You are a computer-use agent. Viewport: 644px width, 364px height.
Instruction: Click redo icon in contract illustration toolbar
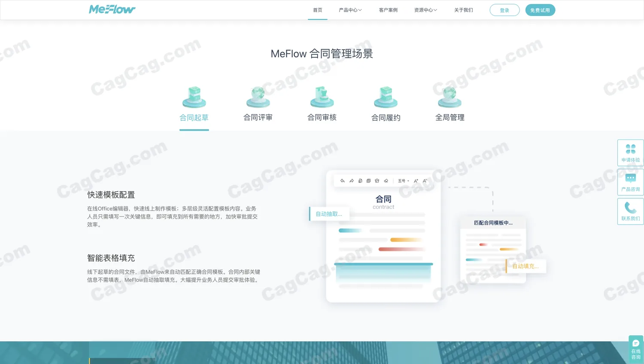pos(351,181)
